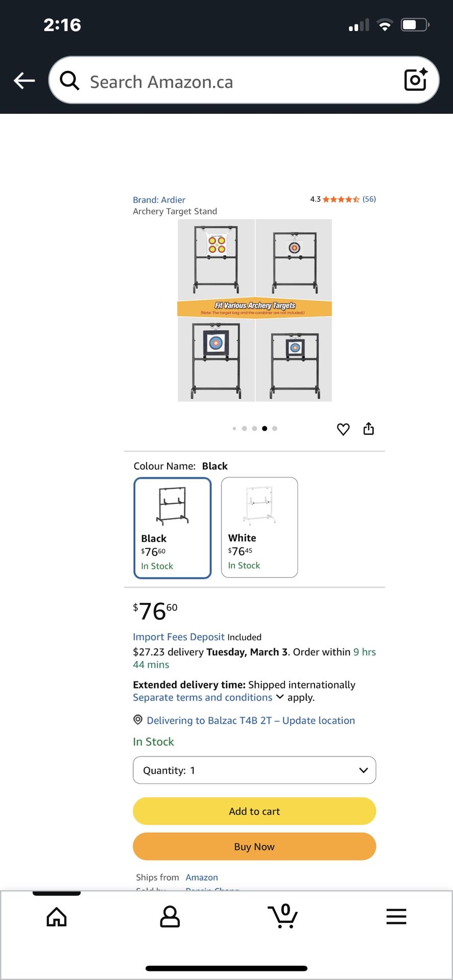Tap the back arrow icon
The width and height of the screenshot is (453, 980).
25,81
